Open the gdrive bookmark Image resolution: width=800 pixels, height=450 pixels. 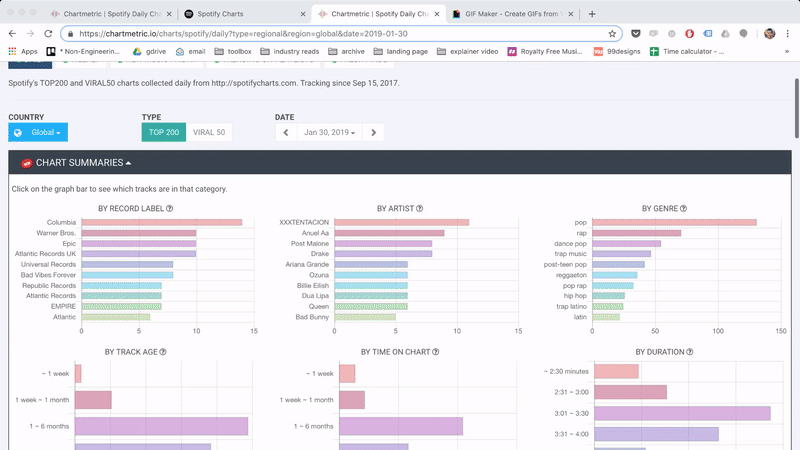(149, 52)
